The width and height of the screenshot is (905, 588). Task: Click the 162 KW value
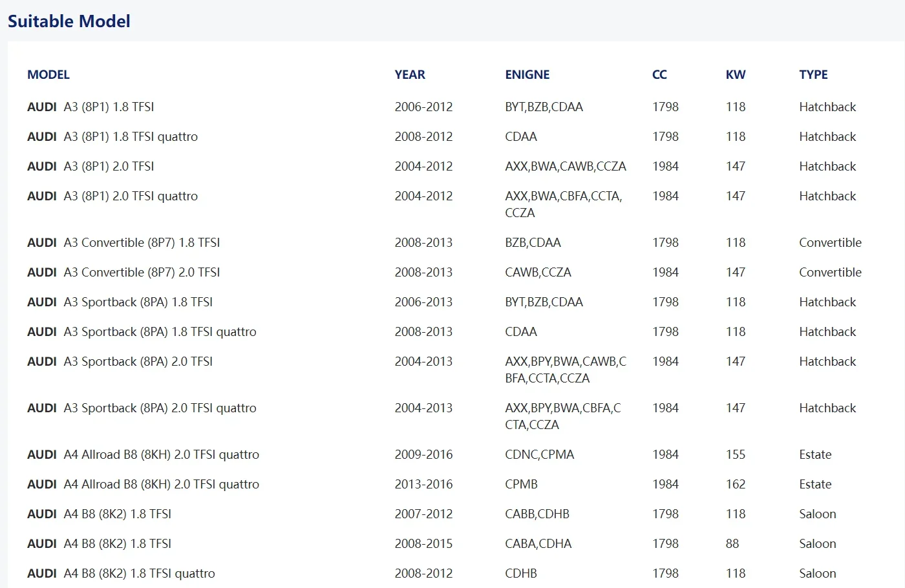click(x=736, y=484)
